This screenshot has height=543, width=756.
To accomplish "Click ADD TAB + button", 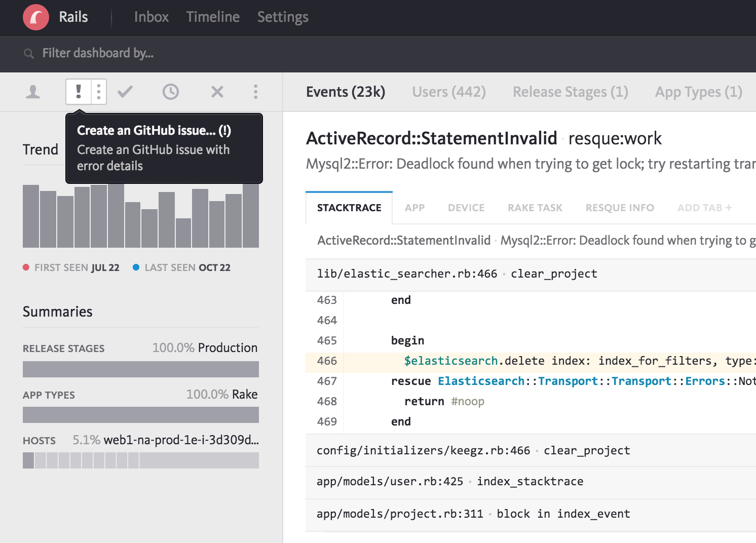I will click(705, 208).
